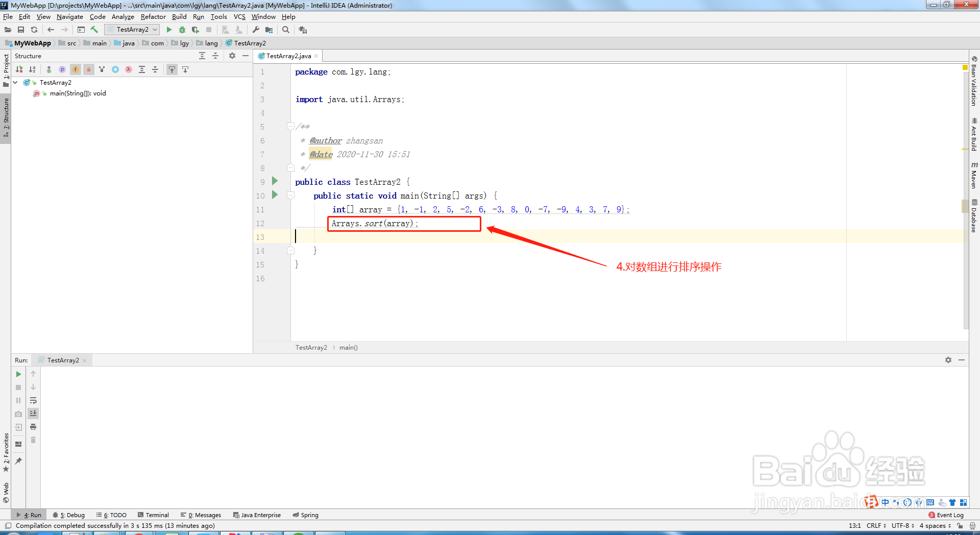Open the VCS menu
This screenshot has width=980, height=535.
click(x=239, y=16)
